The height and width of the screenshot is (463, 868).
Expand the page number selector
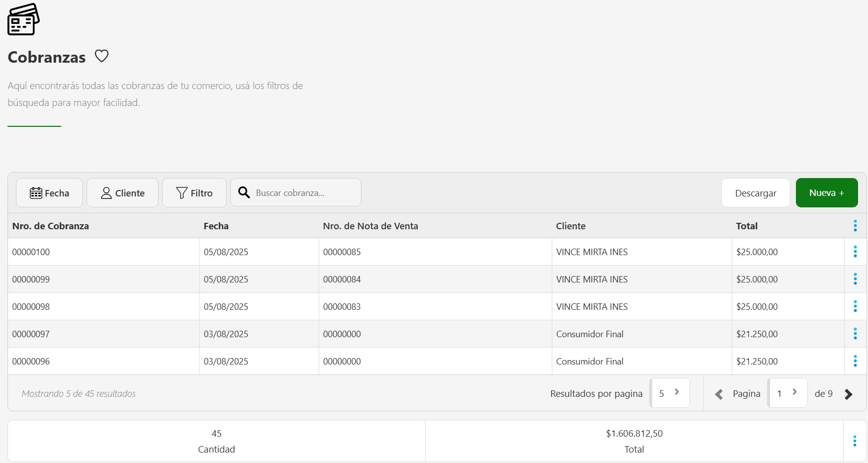[x=787, y=393]
